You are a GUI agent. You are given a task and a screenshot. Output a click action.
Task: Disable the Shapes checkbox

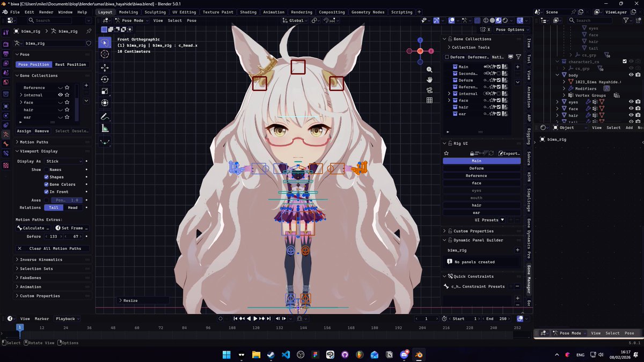(47, 177)
